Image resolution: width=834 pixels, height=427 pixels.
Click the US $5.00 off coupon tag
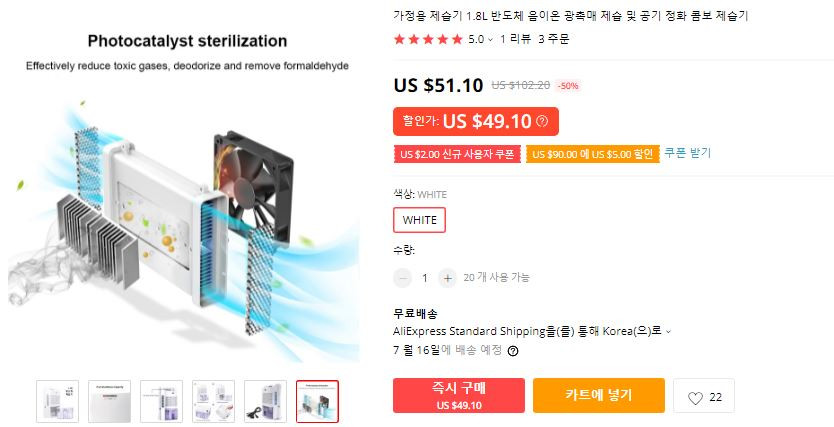(593, 154)
